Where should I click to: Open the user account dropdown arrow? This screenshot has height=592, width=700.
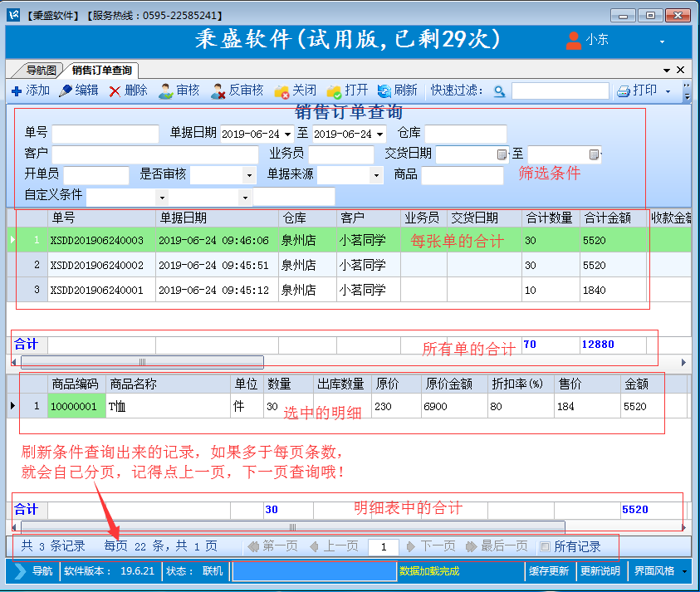662,42
